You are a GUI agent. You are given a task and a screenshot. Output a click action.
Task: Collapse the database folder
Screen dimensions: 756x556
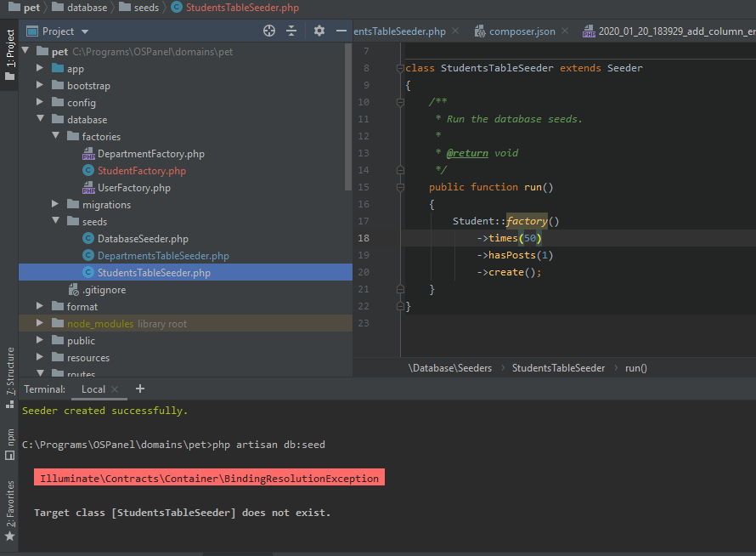(40, 119)
